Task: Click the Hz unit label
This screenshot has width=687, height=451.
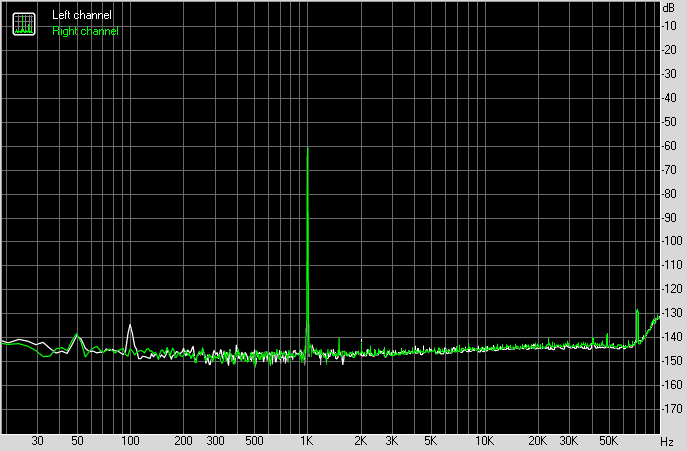Action: point(667,441)
